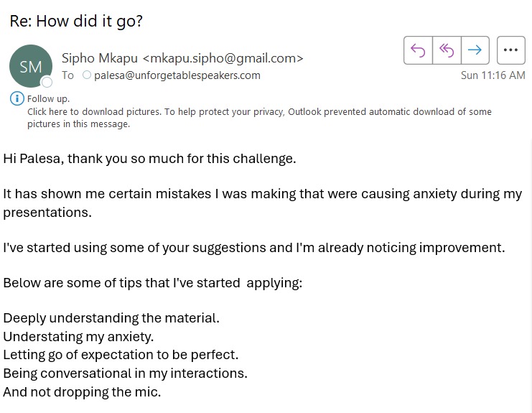The height and width of the screenshot is (413, 532).
Task: Click the To label before recipient
Action: (67, 75)
